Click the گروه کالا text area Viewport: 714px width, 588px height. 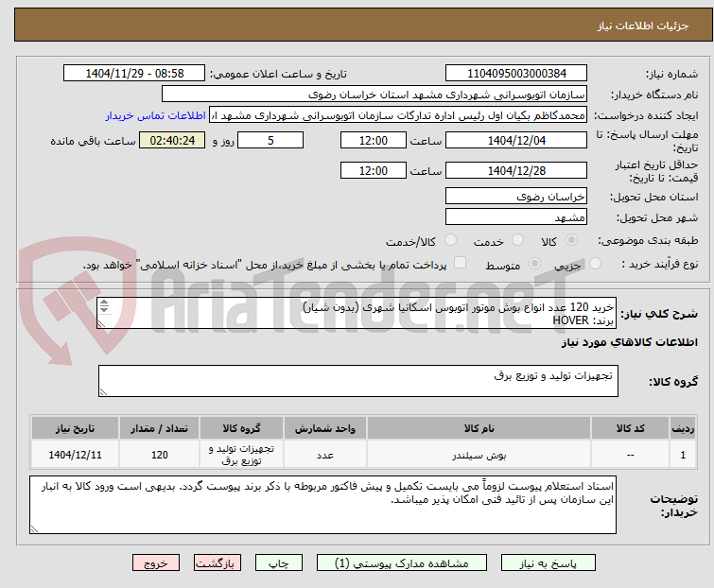coord(357,381)
